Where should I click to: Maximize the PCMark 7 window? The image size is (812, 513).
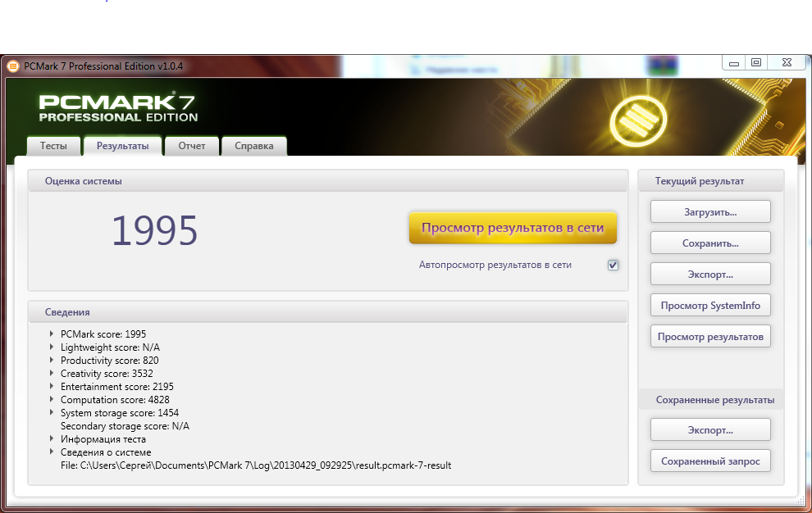756,62
